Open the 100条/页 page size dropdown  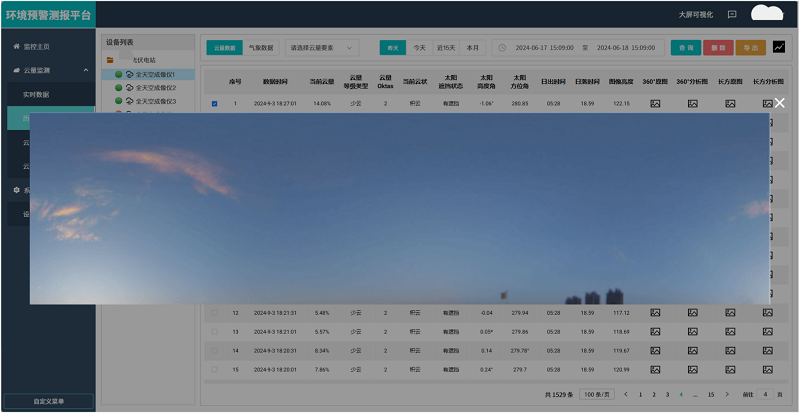pyautogui.click(x=598, y=395)
